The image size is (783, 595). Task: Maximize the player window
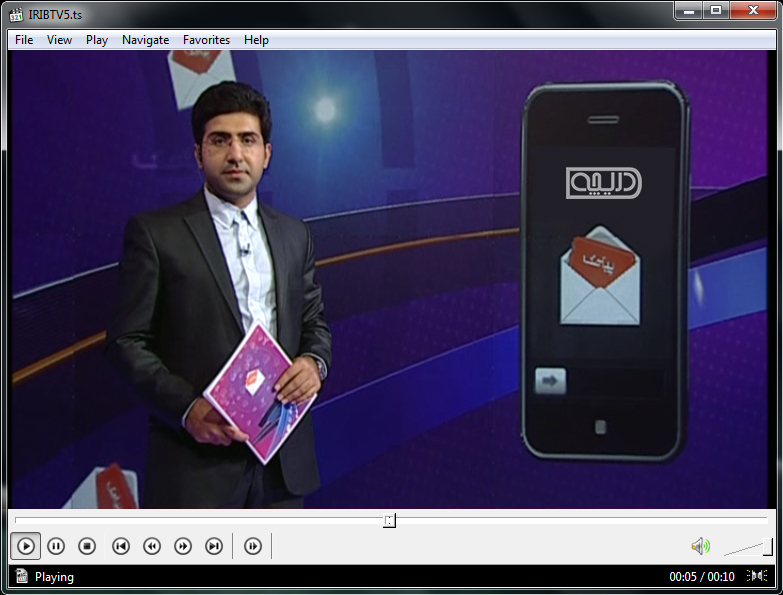pyautogui.click(x=716, y=10)
